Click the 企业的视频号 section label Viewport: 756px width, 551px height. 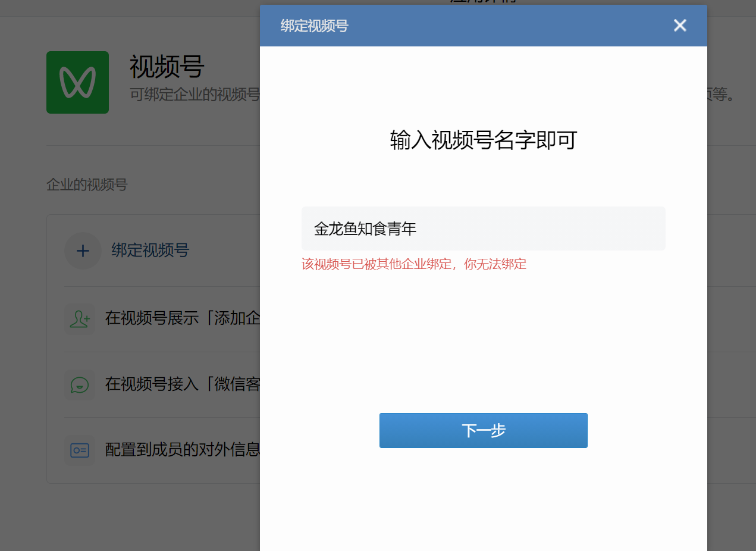pos(87,184)
